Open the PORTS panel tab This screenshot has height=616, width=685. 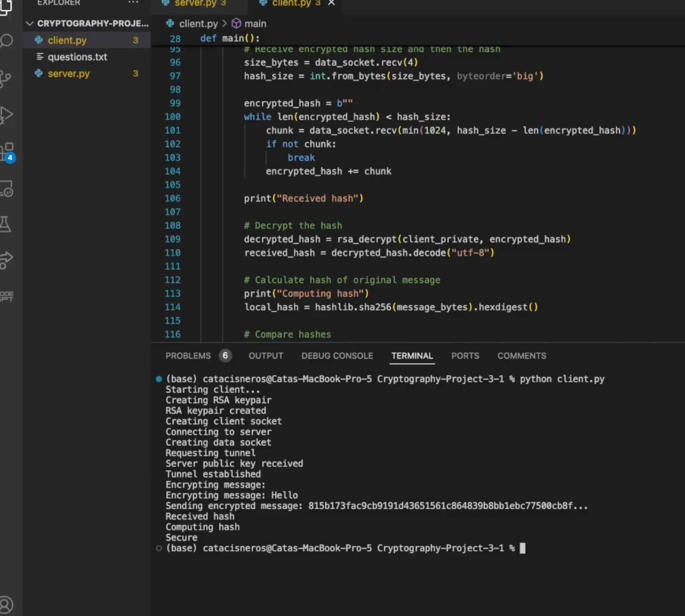click(465, 356)
